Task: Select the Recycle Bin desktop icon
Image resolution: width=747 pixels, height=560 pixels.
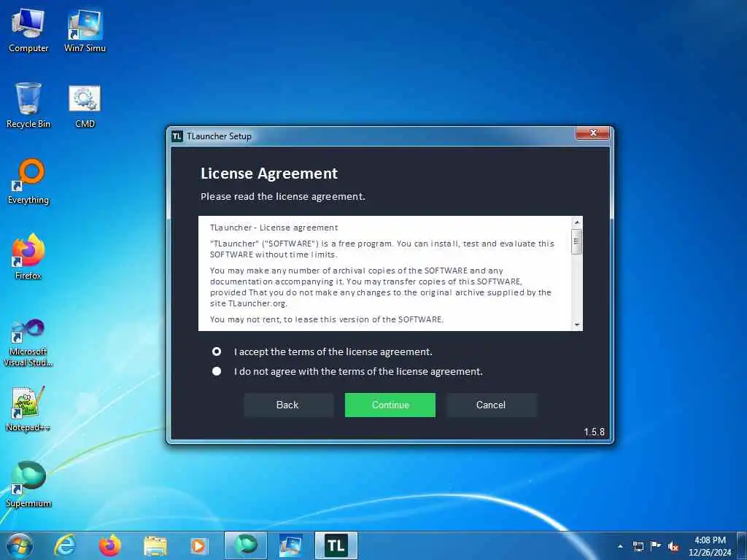Action: pyautogui.click(x=28, y=106)
